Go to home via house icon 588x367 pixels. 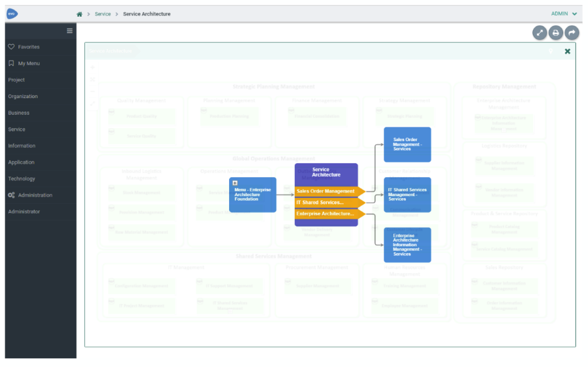click(x=80, y=14)
